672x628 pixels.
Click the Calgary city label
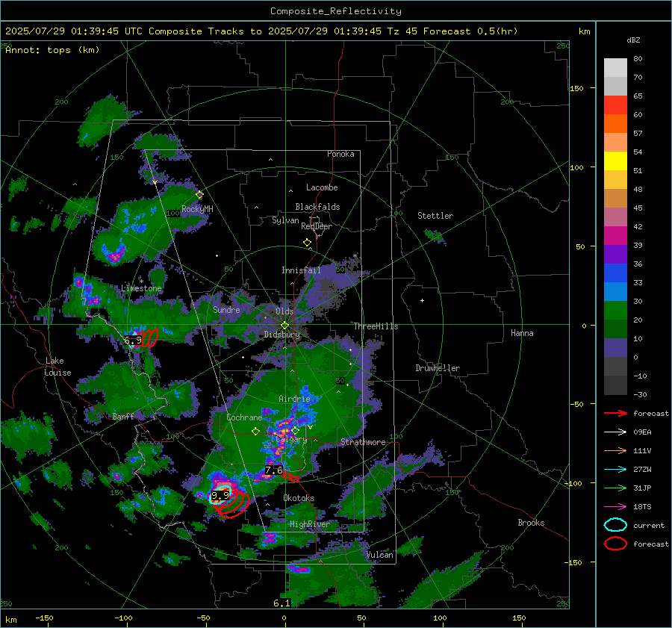291,440
